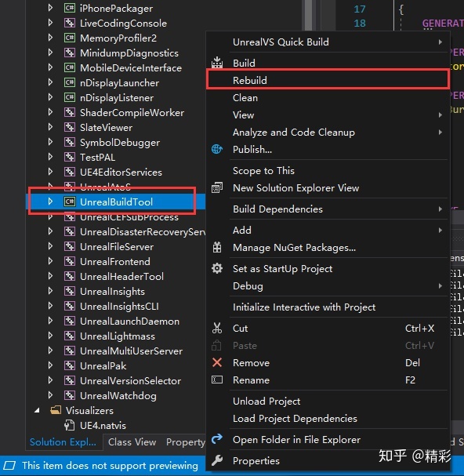Open Analyze and Code Cleanup submenu
This screenshot has width=464, height=476.
click(328, 132)
